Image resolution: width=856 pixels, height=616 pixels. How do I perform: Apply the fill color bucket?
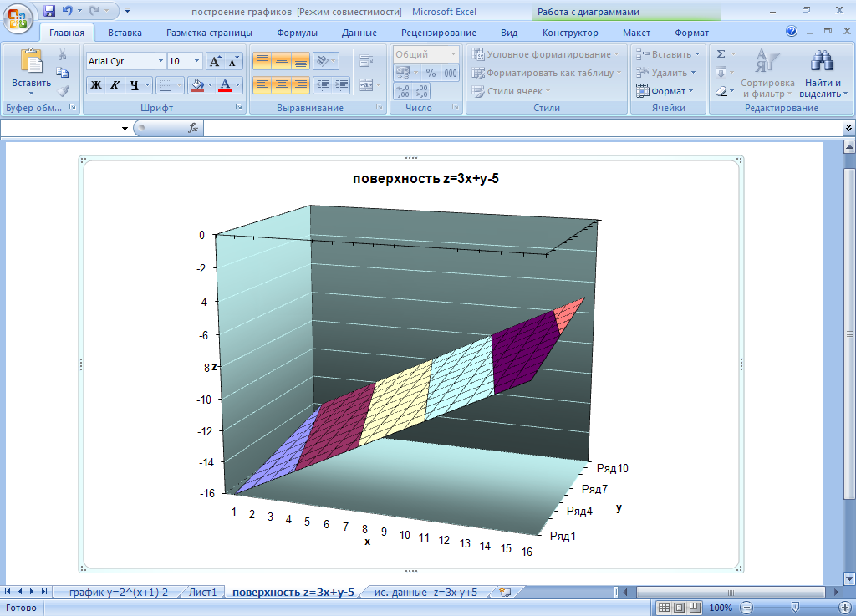(197, 85)
